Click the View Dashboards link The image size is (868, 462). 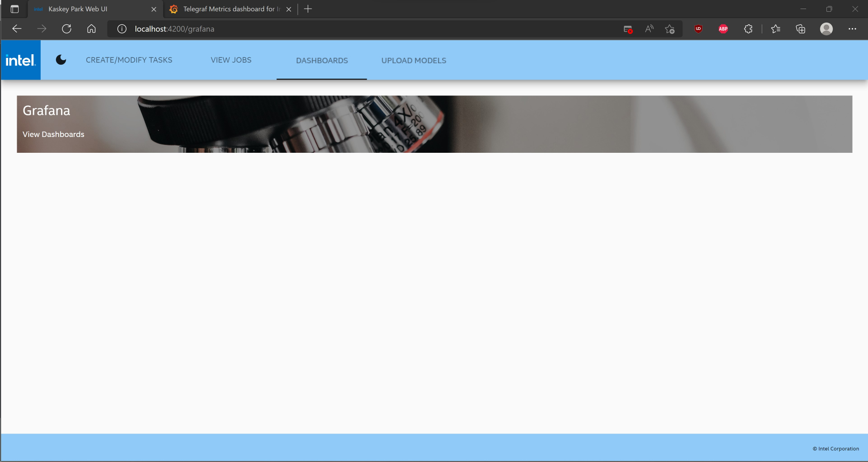tap(53, 134)
